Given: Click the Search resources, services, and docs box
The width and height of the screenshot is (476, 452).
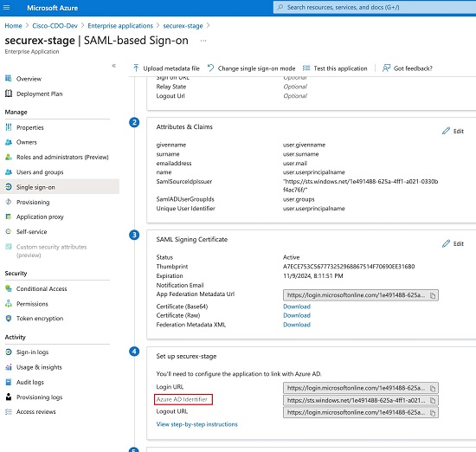Looking at the screenshot, I should (375, 7).
